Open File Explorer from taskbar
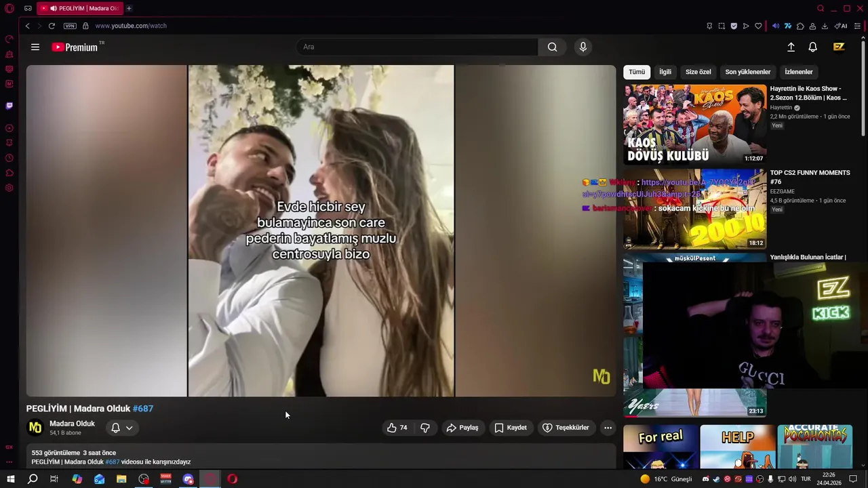 pyautogui.click(x=121, y=479)
